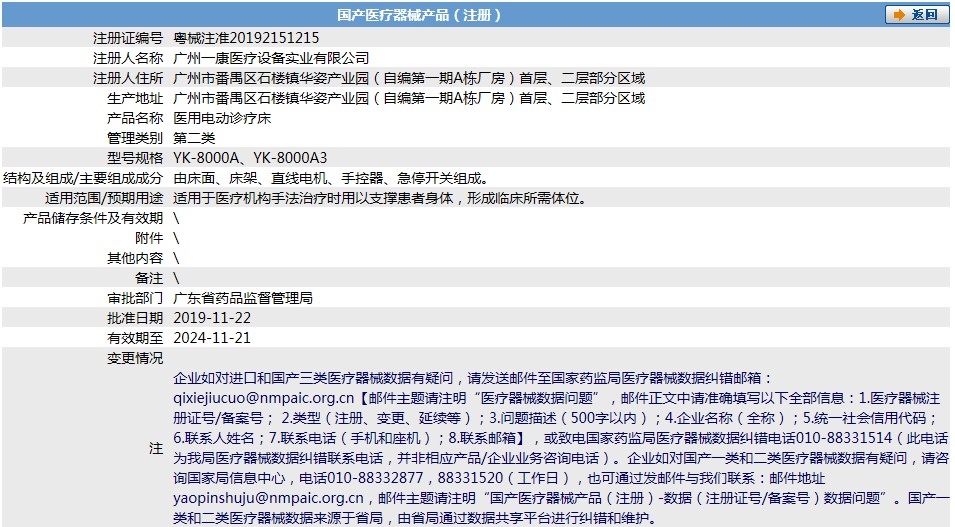Click the expiry date 2024-11-21
Viewport: 955px width, 527px height.
click(x=212, y=338)
